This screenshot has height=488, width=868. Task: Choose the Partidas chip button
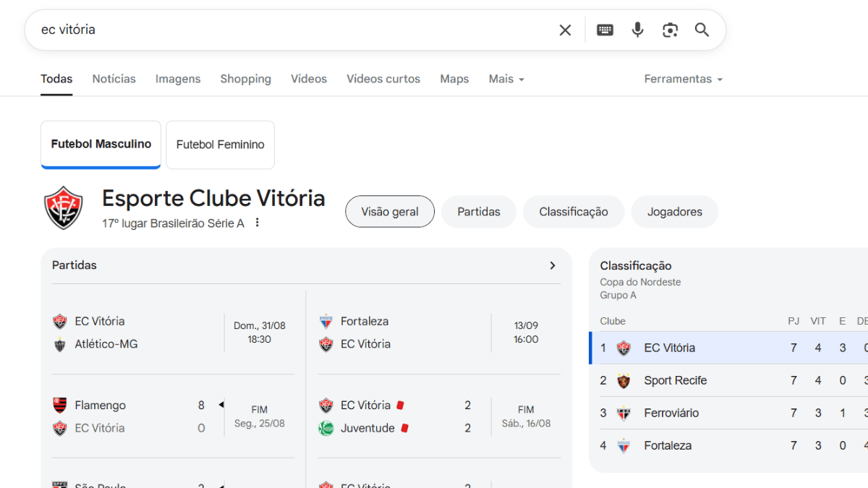[x=478, y=212]
